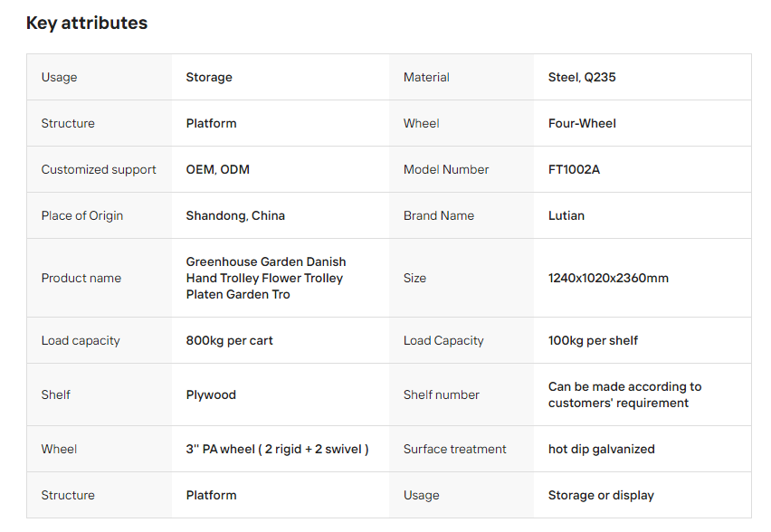Click the model number FT1002A
Viewport: 771px width, 532px height.
click(x=574, y=170)
